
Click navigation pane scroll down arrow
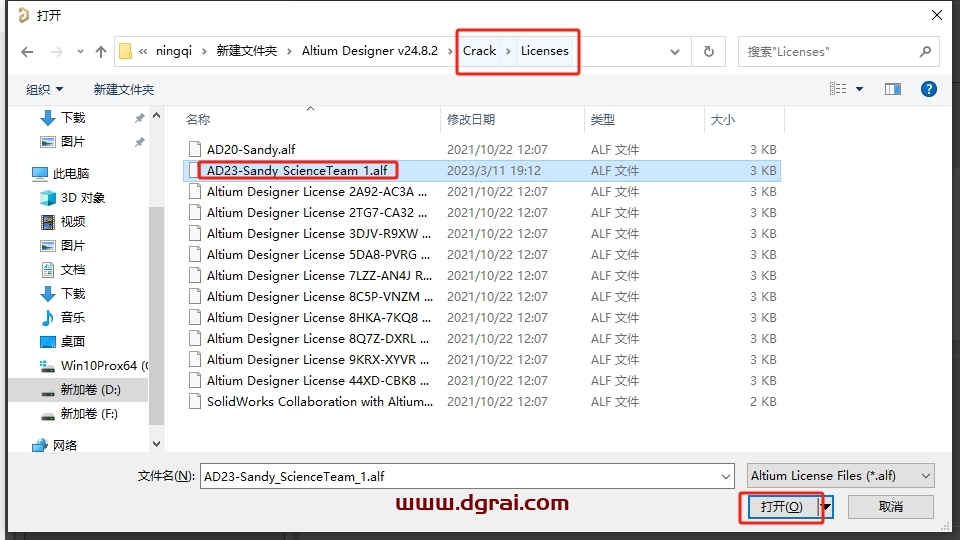tap(157, 444)
